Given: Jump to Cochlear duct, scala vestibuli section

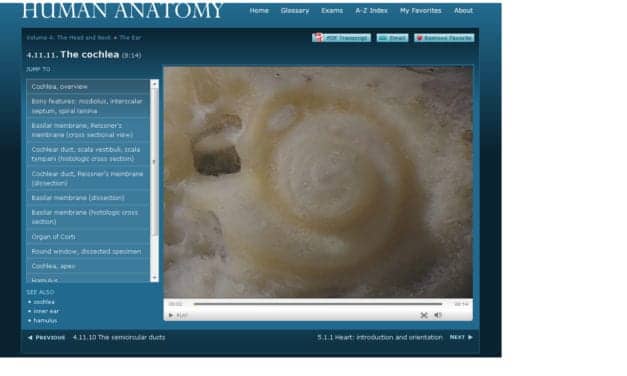Looking at the screenshot, I should [88, 154].
